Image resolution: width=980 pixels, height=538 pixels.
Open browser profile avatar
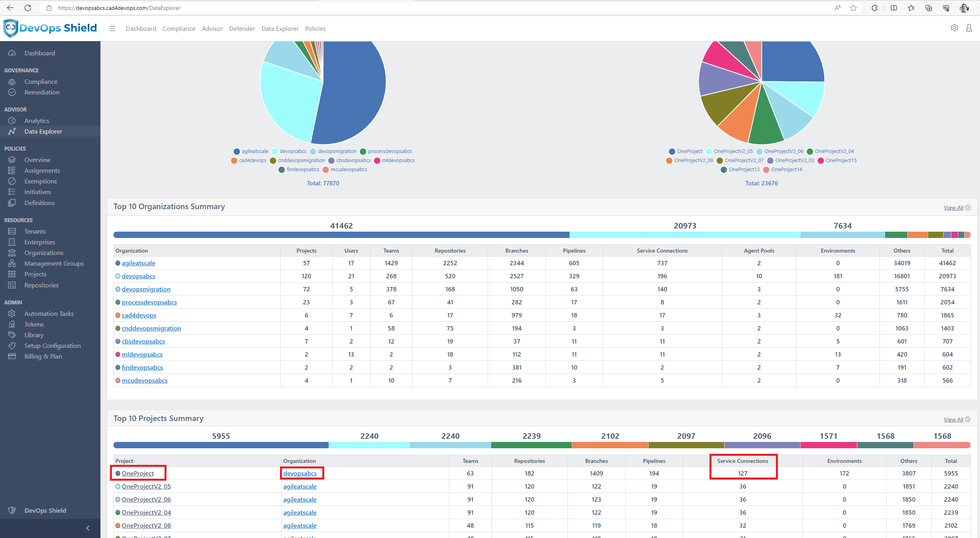964,8
